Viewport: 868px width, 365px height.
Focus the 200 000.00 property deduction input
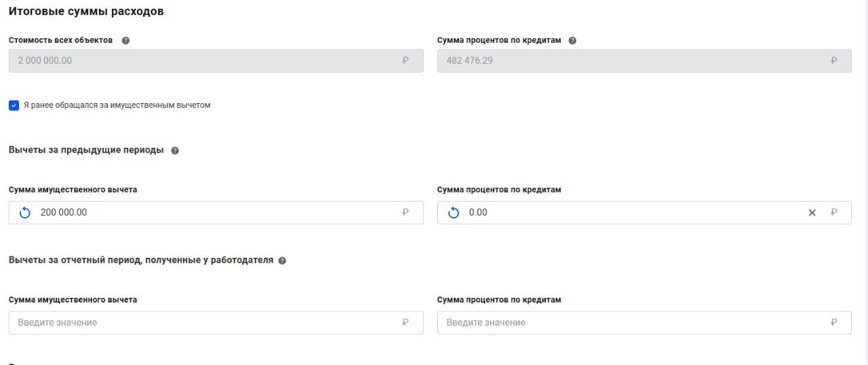click(217, 213)
